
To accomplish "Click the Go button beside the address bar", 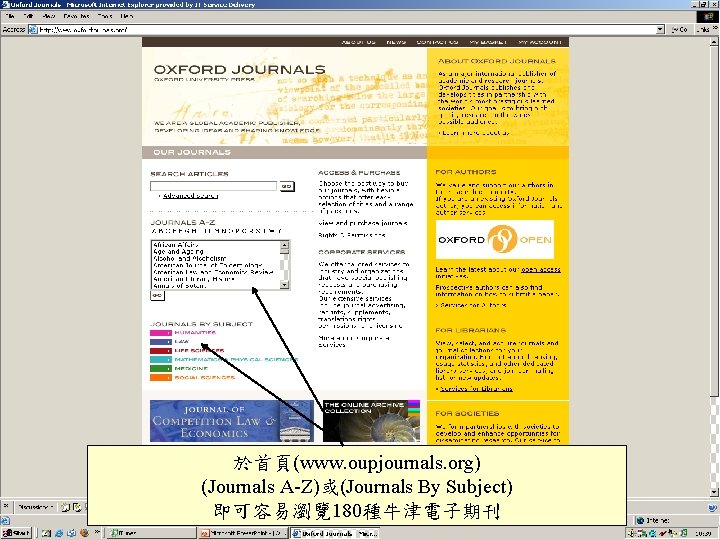I will click(x=680, y=29).
